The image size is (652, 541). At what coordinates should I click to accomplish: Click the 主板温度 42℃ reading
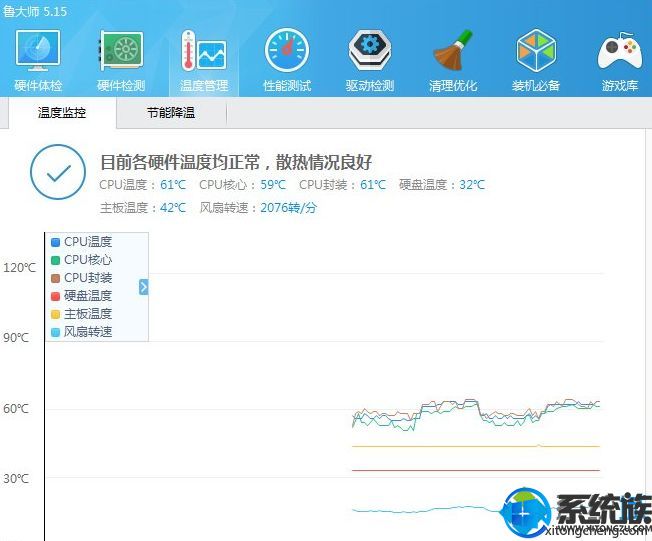[143, 208]
